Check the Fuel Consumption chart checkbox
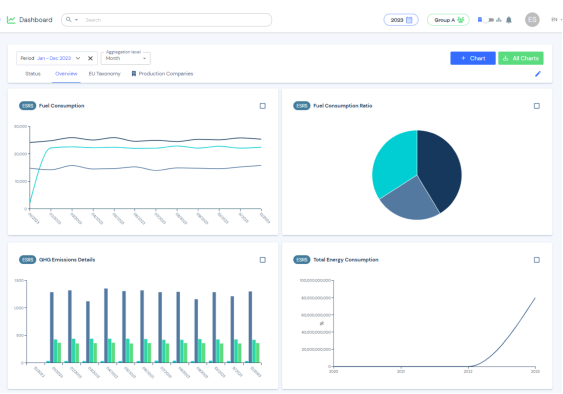The height and width of the screenshot is (394, 563). pyautogui.click(x=262, y=106)
